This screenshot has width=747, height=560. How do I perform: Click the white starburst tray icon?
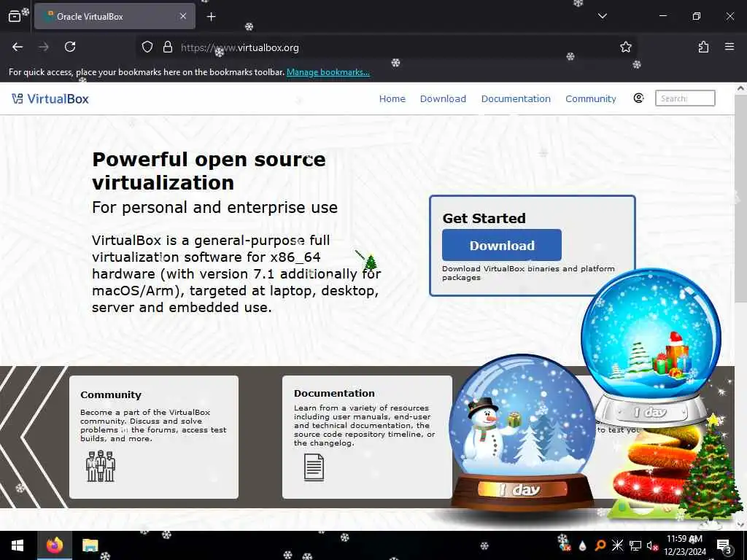617,545
